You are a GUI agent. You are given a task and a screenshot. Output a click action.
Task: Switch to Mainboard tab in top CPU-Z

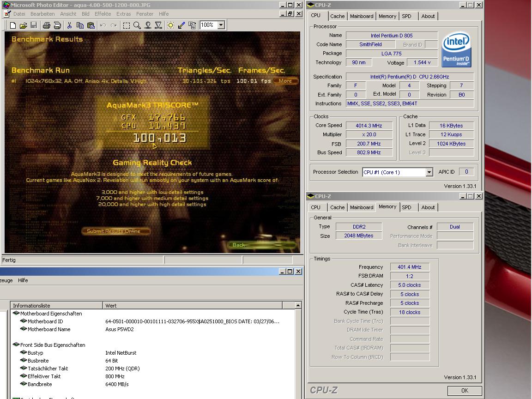click(x=362, y=16)
